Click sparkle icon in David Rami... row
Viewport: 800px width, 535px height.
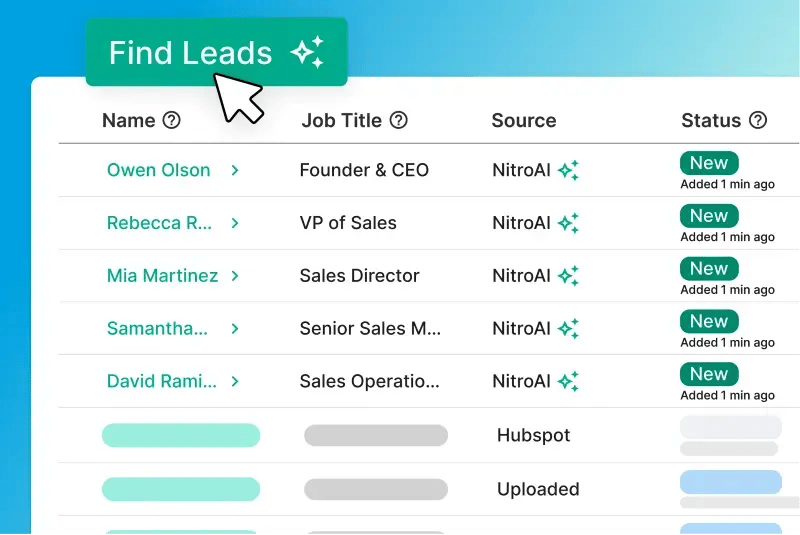[568, 381]
